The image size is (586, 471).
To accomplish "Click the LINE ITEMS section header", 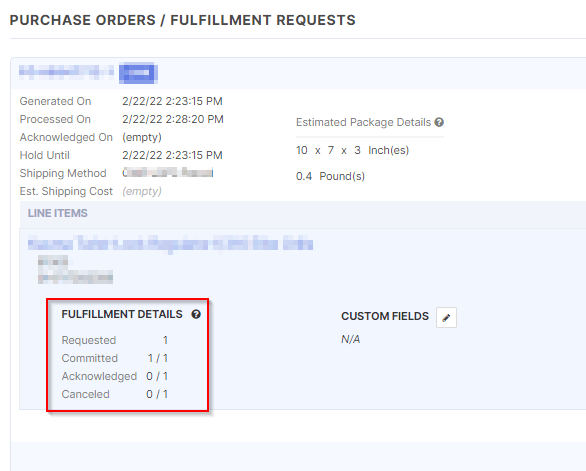I will [x=58, y=213].
